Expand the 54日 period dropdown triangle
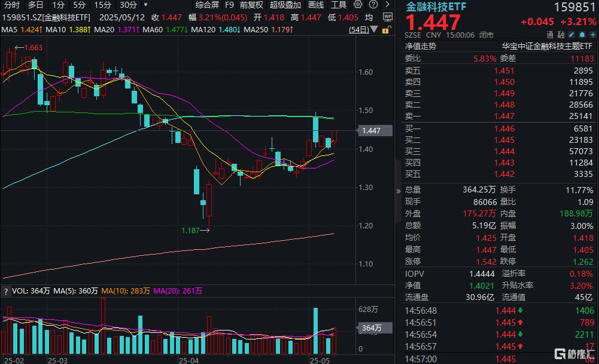599x364 pixels. point(374,29)
